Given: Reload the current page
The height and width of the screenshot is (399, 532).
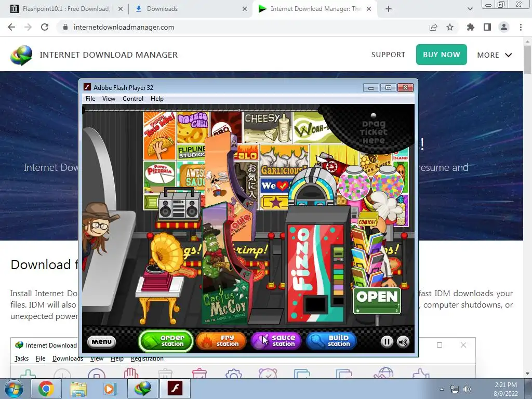Looking at the screenshot, I should tap(45, 27).
